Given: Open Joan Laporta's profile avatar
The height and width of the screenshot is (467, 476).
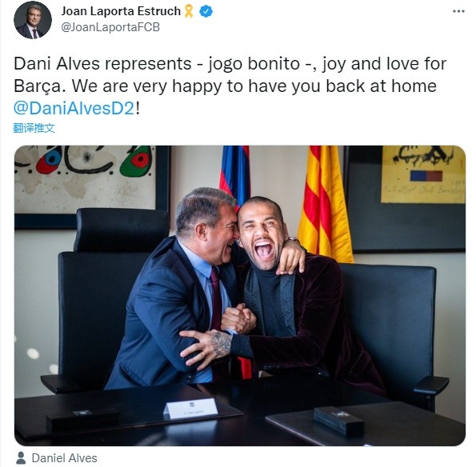Looking at the screenshot, I should (33, 20).
